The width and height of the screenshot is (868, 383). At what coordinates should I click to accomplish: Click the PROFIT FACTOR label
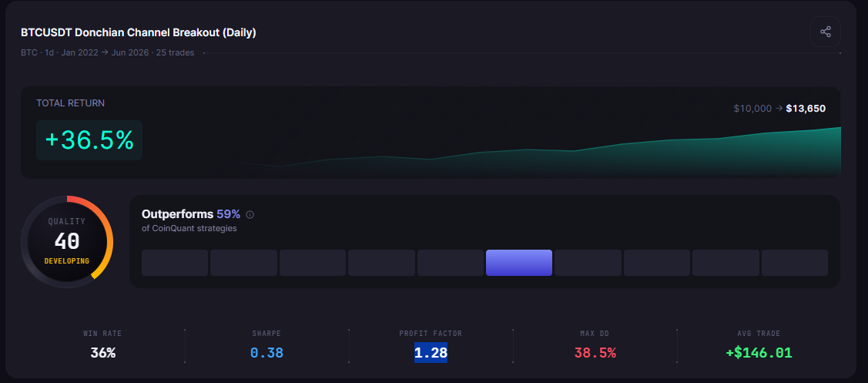[x=431, y=334]
